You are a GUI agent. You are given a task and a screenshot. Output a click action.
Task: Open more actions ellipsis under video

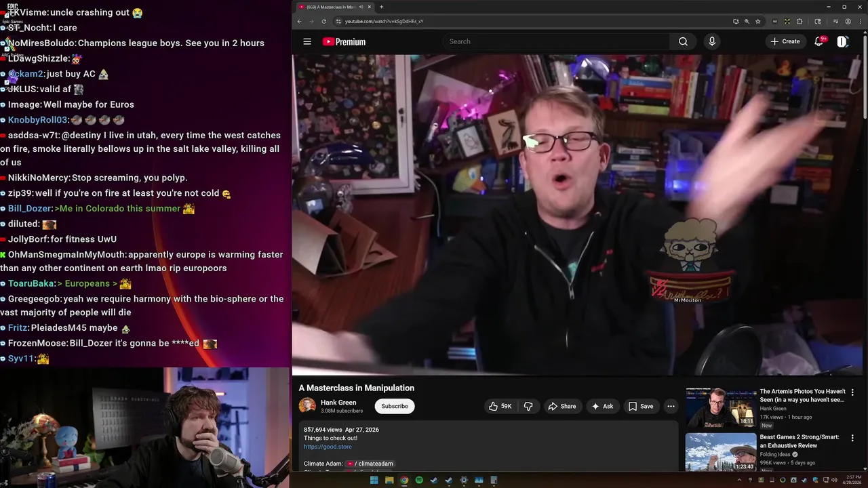pyautogui.click(x=671, y=406)
